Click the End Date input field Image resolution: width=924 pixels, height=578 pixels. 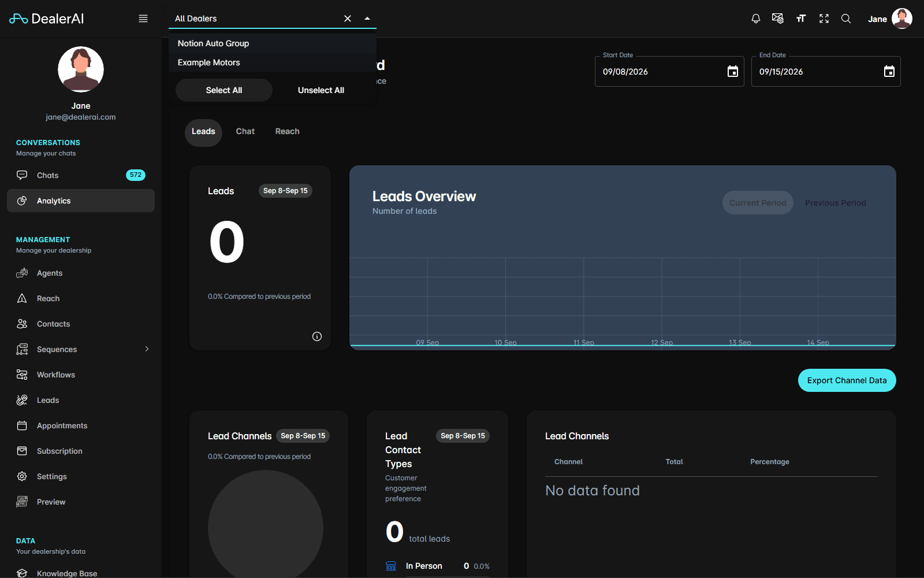coord(826,72)
